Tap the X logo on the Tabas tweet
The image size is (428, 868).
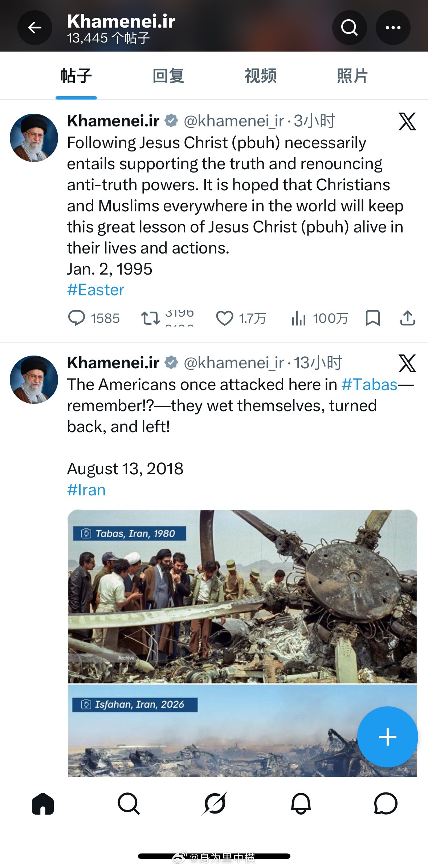tap(407, 362)
